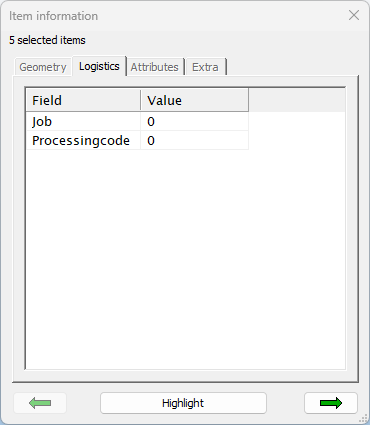Click the blank area below the table rows

(185, 259)
